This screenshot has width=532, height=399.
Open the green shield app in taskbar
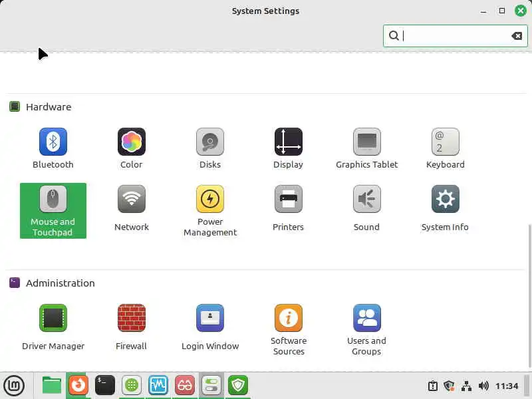[238, 386]
